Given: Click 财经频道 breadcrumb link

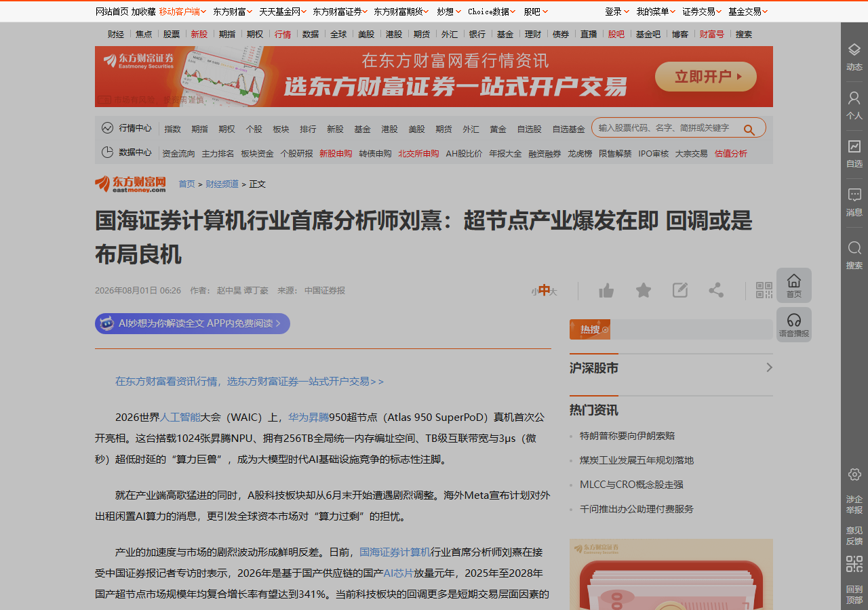Looking at the screenshot, I should pyautogui.click(x=222, y=184).
